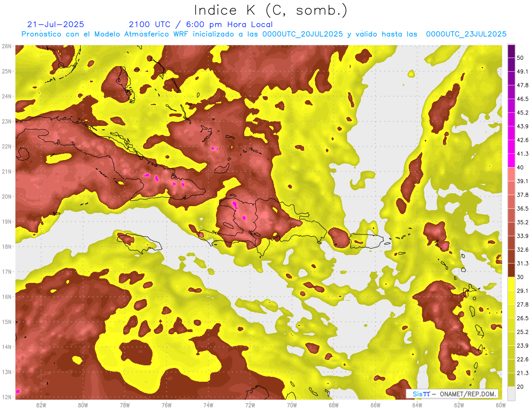Click the color bar value "22.6"
Image resolution: width=532 pixels, height=411 pixels.
point(523,359)
